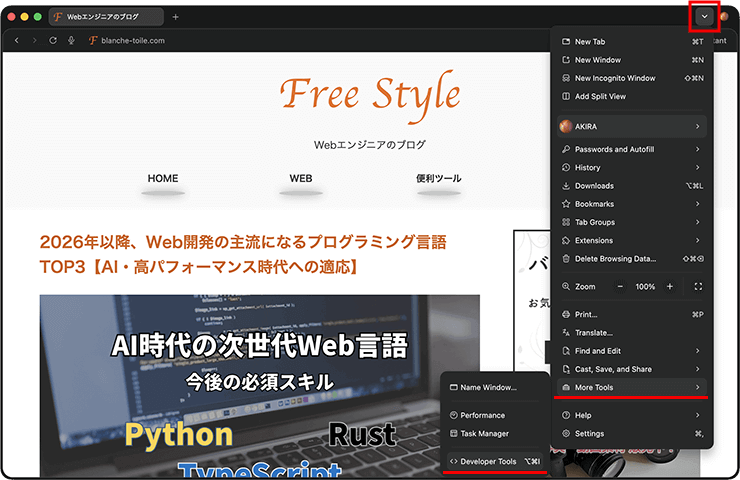Reload the page with the refresh icon

53,41
